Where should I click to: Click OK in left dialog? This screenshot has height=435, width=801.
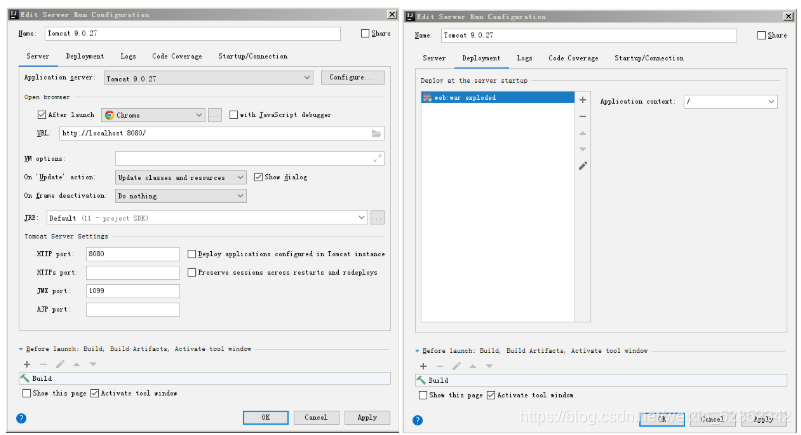click(266, 418)
